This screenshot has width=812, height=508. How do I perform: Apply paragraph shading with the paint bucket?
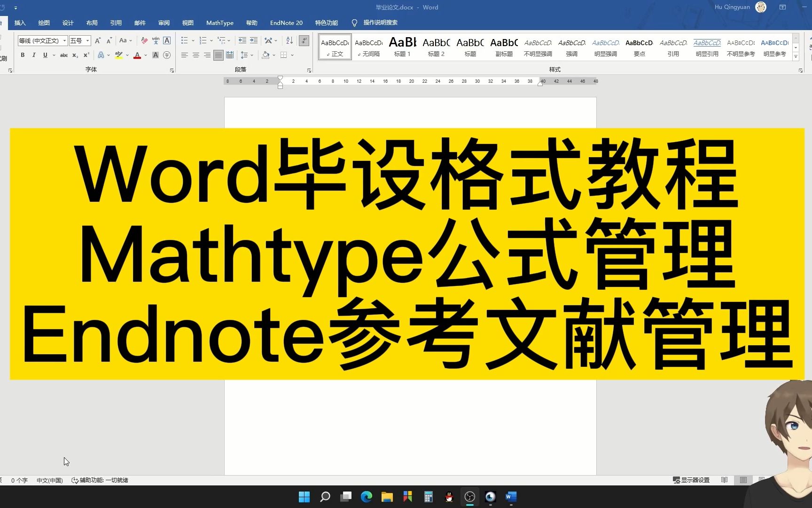(x=265, y=55)
